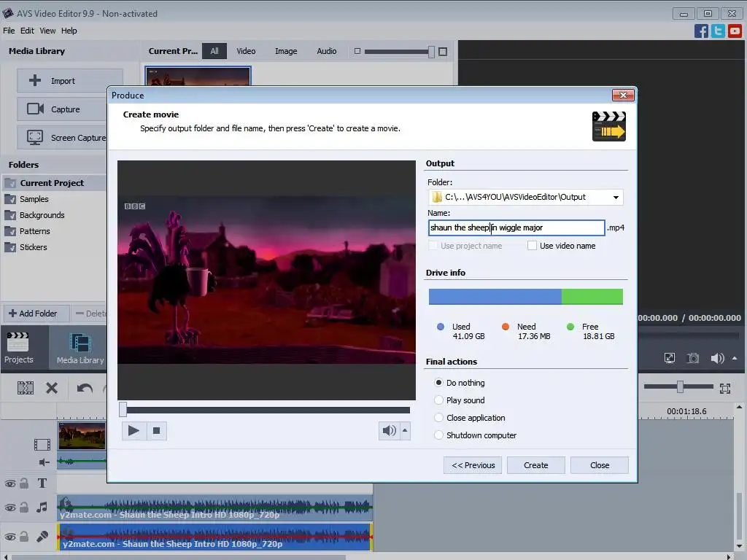Viewport: 747px width, 560px height.
Task: Click the delete X icon on timeline toolbar
Action: (x=52, y=388)
